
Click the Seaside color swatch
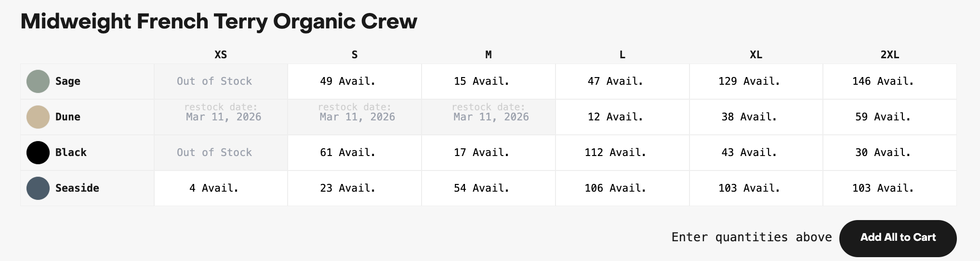point(38,188)
